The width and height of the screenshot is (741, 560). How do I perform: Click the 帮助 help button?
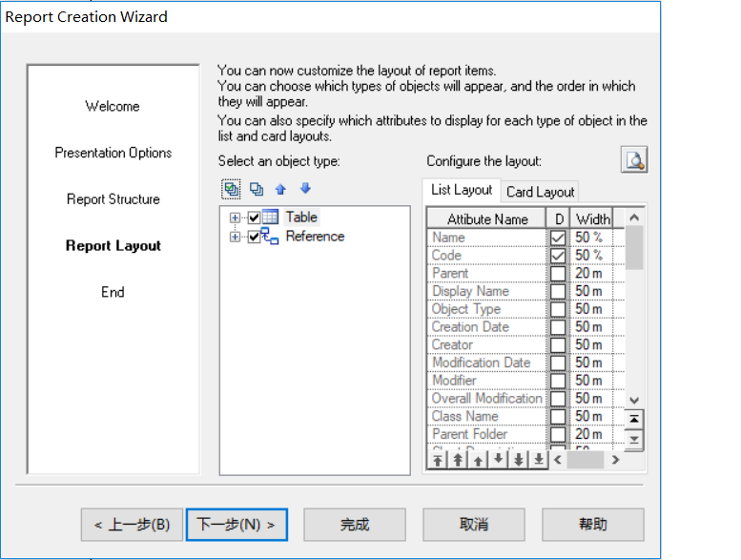click(x=592, y=525)
